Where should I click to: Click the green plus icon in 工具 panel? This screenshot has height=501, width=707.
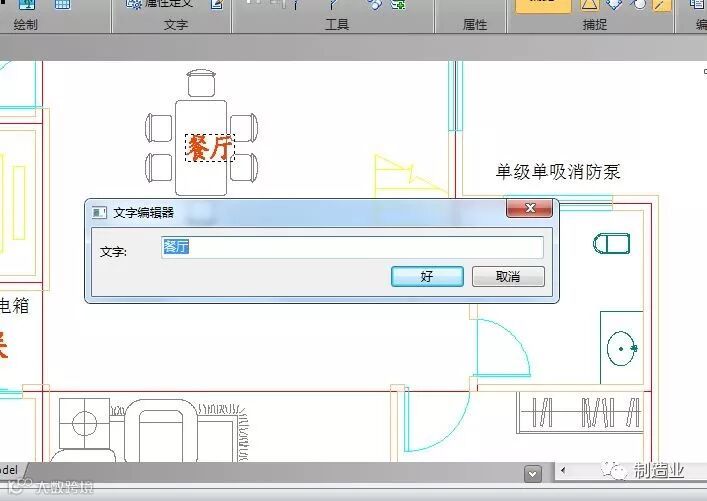(x=398, y=5)
